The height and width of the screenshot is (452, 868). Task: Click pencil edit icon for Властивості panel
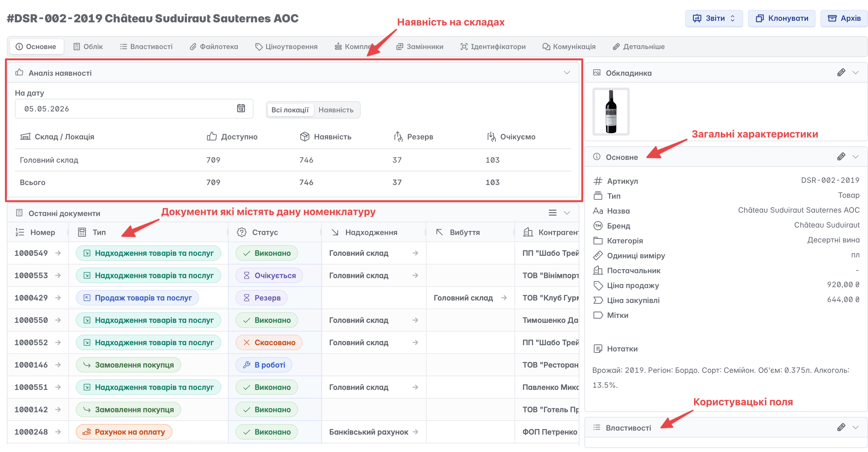point(841,427)
